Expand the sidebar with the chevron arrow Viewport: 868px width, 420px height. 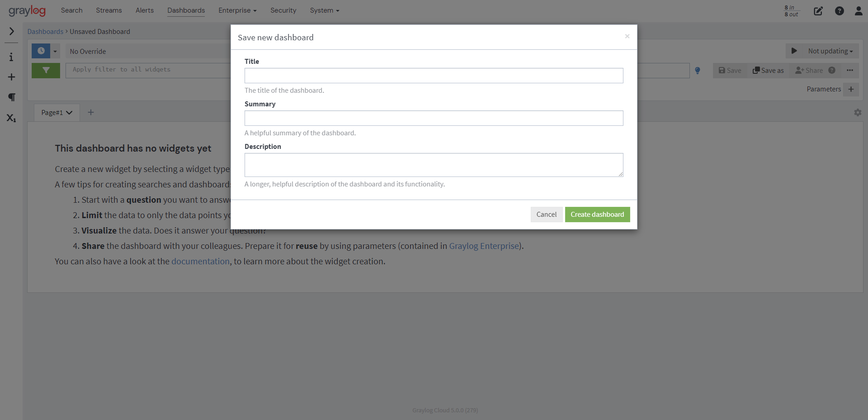click(12, 31)
